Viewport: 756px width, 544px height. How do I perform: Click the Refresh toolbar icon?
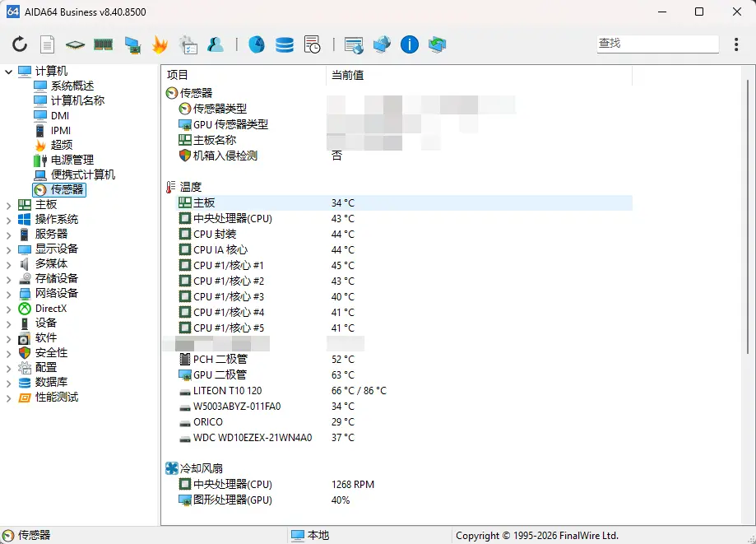(20, 44)
